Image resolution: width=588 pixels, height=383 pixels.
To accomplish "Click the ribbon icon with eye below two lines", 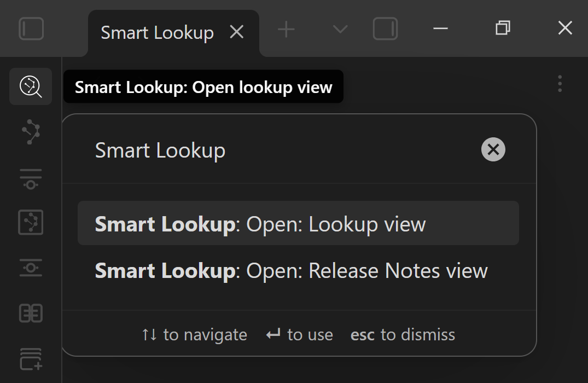I will click(x=31, y=178).
